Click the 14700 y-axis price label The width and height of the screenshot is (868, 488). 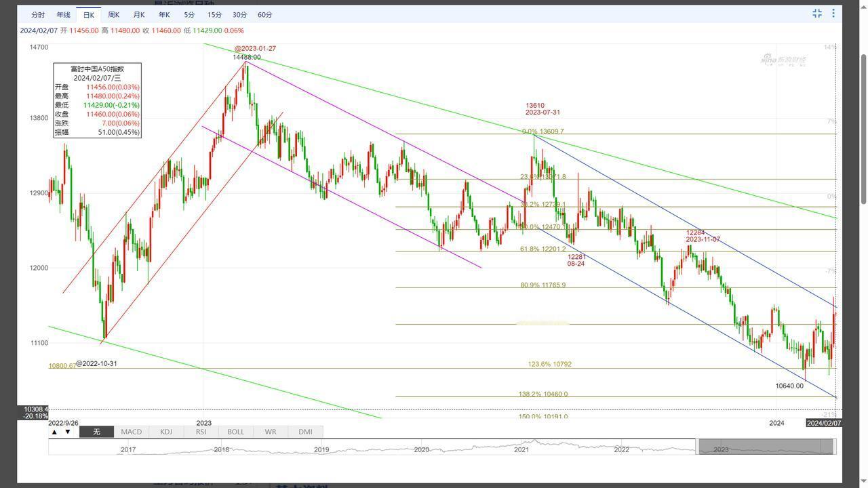coord(39,47)
